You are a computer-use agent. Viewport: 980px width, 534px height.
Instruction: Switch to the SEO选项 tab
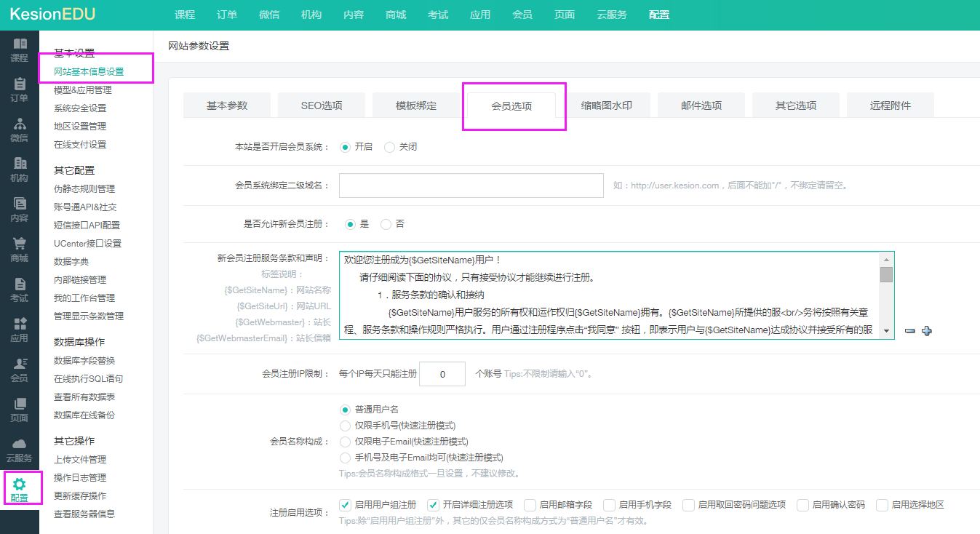coord(322,105)
